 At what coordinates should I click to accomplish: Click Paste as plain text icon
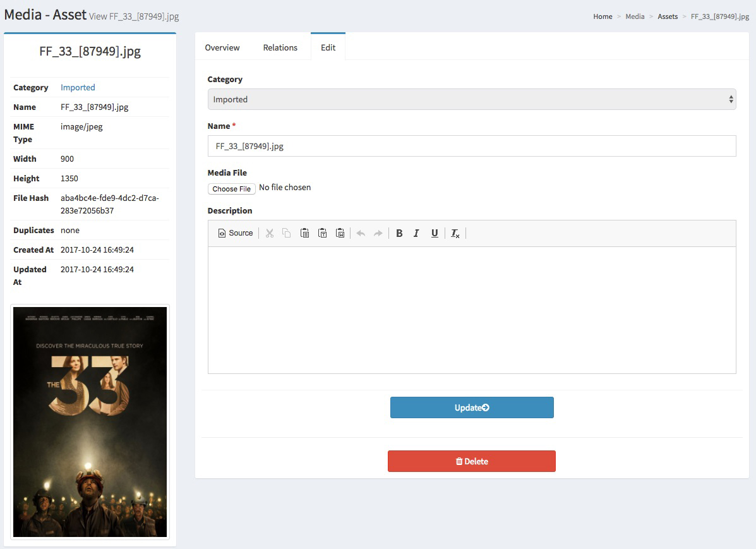click(322, 233)
